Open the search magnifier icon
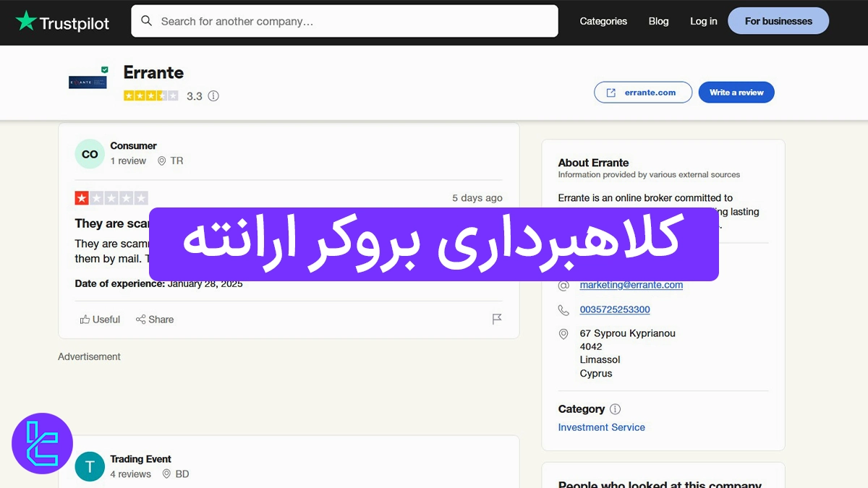The height and width of the screenshot is (488, 868). tap(147, 21)
